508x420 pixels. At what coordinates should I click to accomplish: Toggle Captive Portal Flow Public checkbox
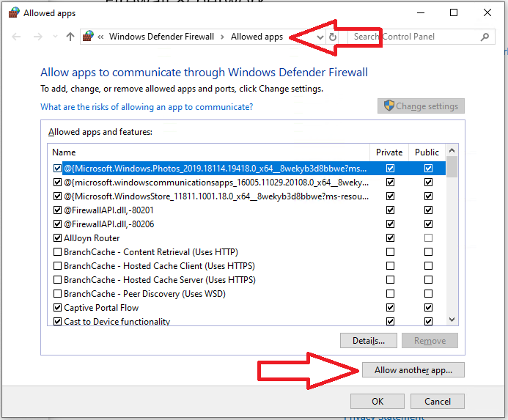click(x=428, y=308)
